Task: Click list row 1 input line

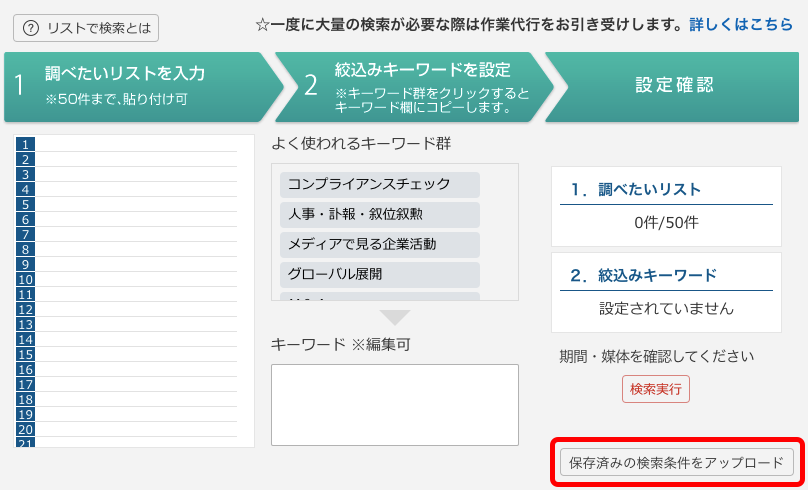Action: point(136,144)
